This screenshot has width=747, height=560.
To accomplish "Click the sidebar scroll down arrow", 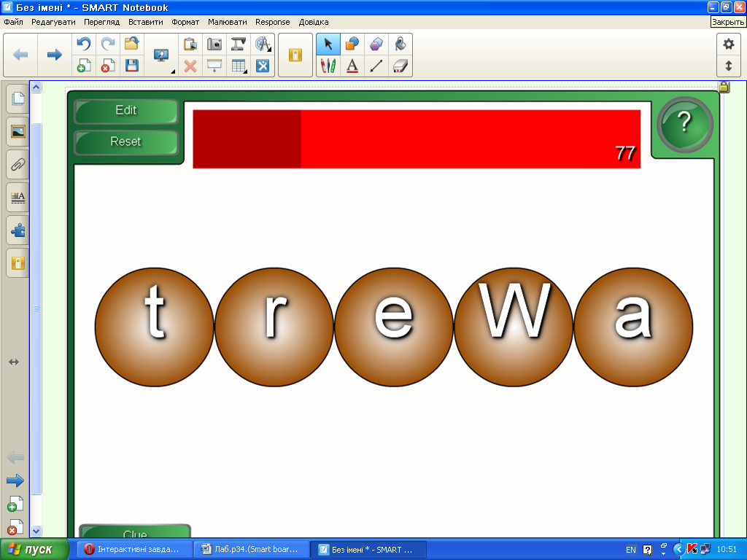I will pyautogui.click(x=36, y=531).
